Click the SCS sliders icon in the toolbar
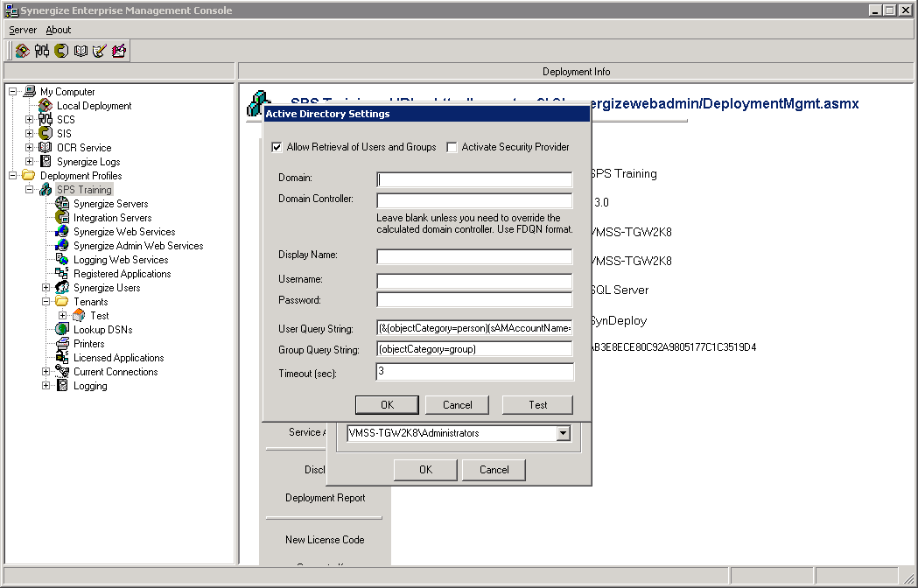 [x=41, y=51]
